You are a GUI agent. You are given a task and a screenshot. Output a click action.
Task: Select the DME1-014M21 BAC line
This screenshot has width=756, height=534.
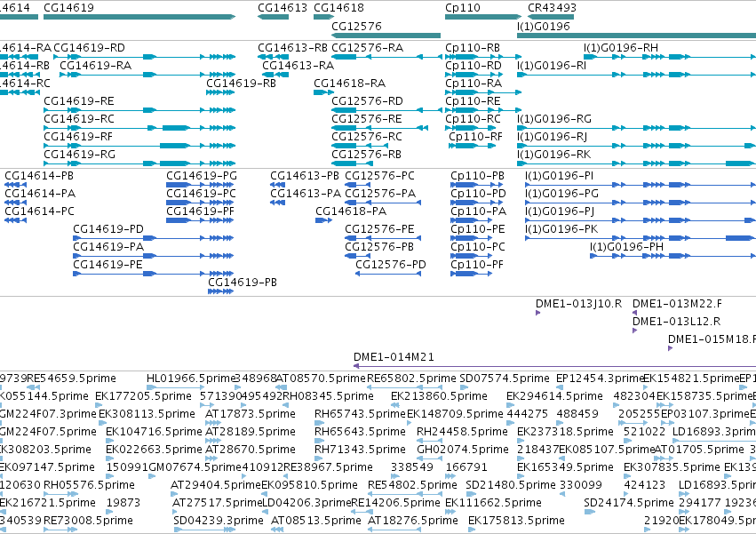click(x=554, y=366)
